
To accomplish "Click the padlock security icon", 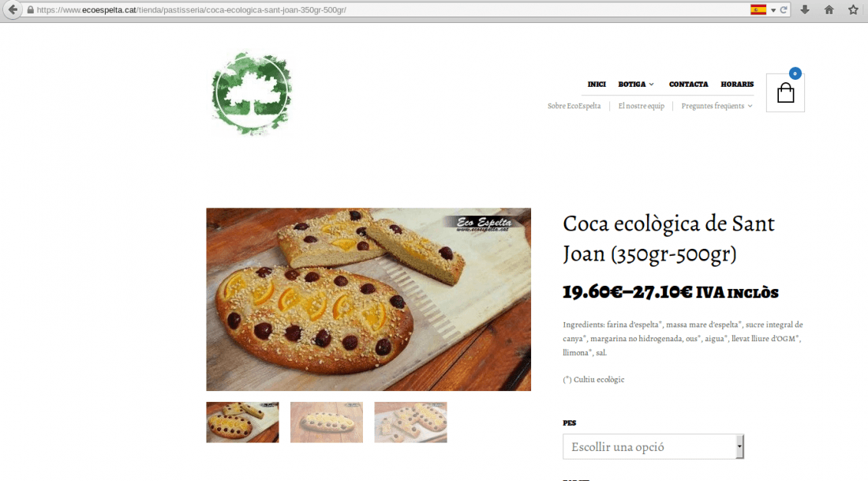I will pyautogui.click(x=31, y=9).
